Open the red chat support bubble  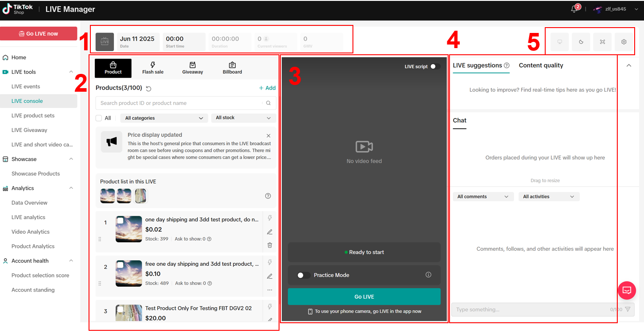(627, 291)
